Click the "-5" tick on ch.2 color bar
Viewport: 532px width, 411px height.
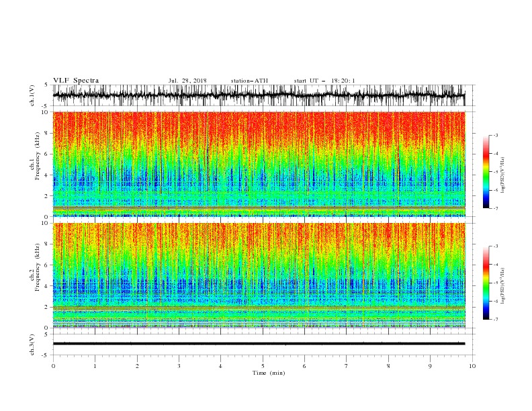(495, 283)
